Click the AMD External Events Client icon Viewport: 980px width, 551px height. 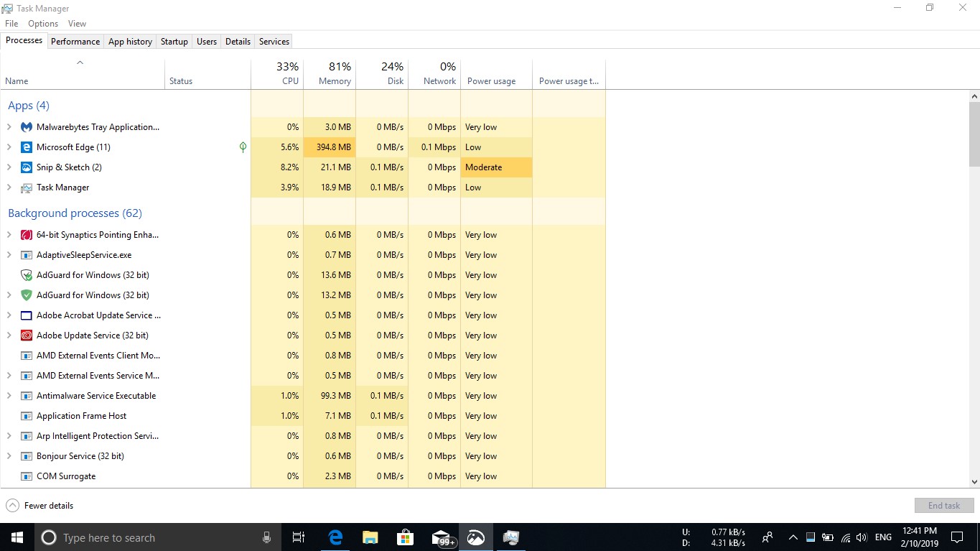27,356
